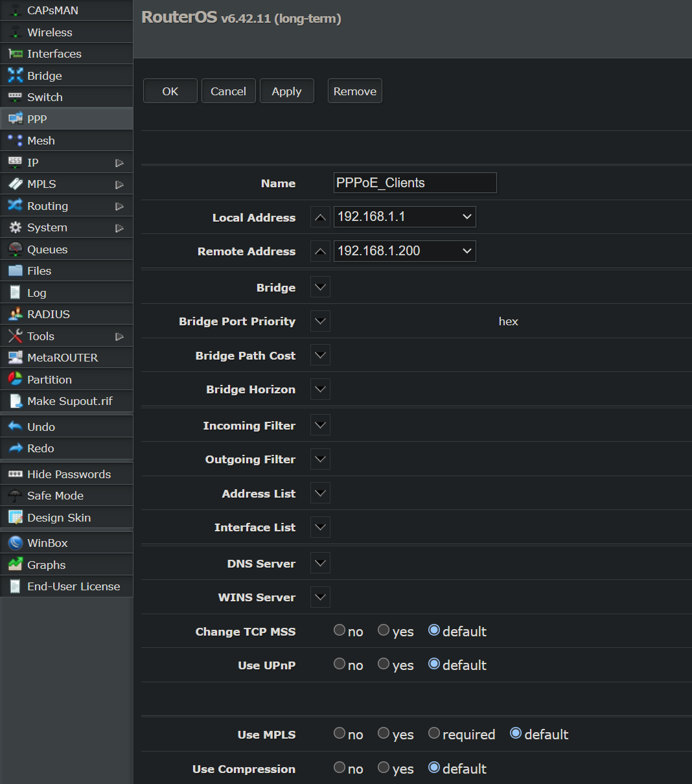Click the RADIUS icon in sidebar
692x784 pixels.
pos(16,314)
